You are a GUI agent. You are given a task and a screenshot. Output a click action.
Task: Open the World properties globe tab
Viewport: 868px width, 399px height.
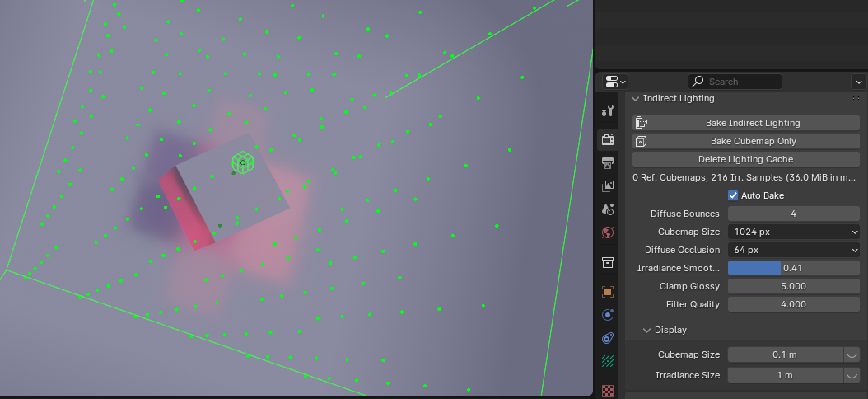607,232
